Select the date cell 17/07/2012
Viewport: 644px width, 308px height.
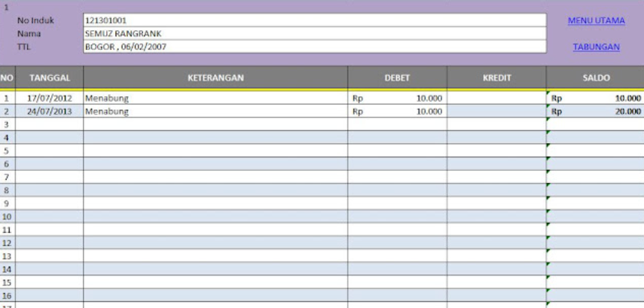point(50,98)
